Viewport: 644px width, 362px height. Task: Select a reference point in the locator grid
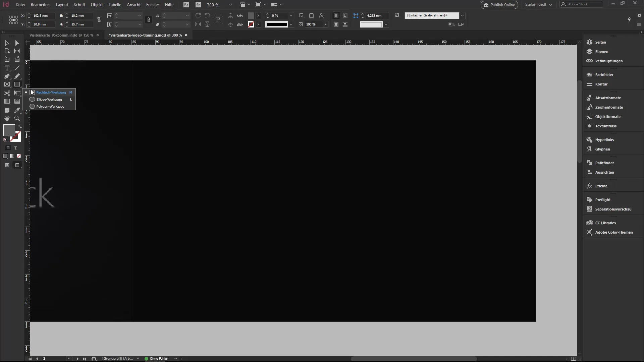(13, 20)
